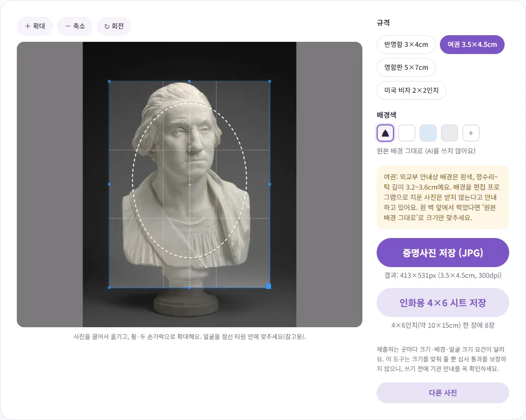Click the drag-and-zoom instruction caption
The image size is (526, 420).
(190, 336)
